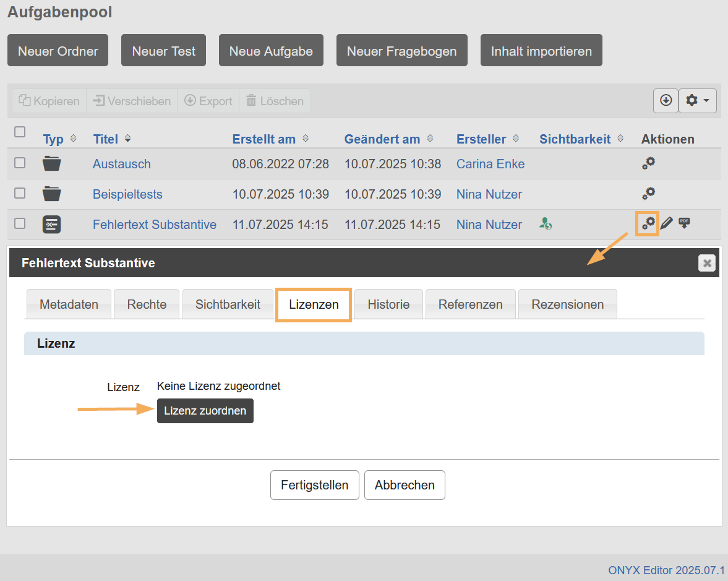Click the green visibility icon for Fehlertext Substantive
This screenshot has height=581, width=728.
click(x=545, y=224)
